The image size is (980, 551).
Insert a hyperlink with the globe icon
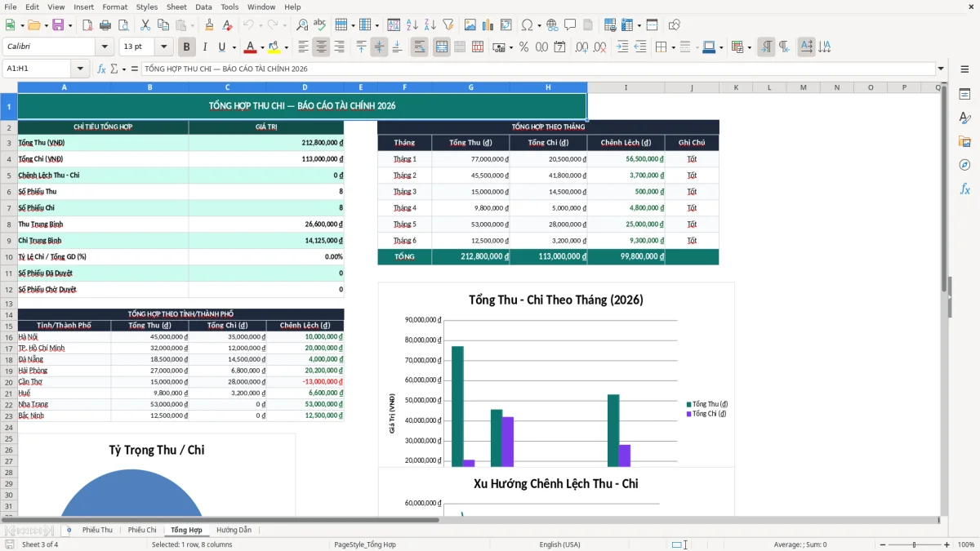552,25
